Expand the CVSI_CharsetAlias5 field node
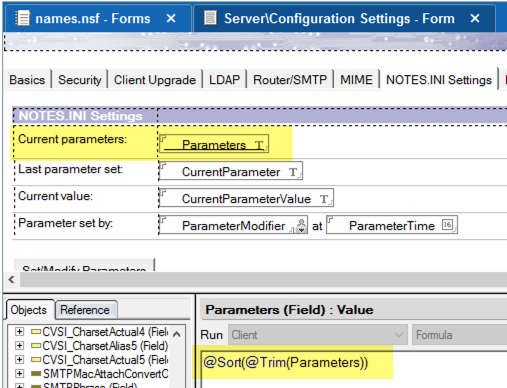 pos(19,346)
